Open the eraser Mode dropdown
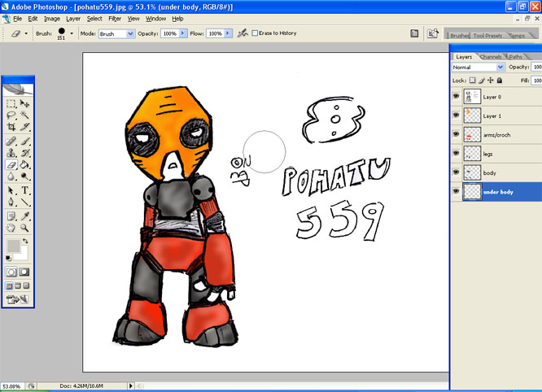The height and width of the screenshot is (392, 542). point(117,34)
